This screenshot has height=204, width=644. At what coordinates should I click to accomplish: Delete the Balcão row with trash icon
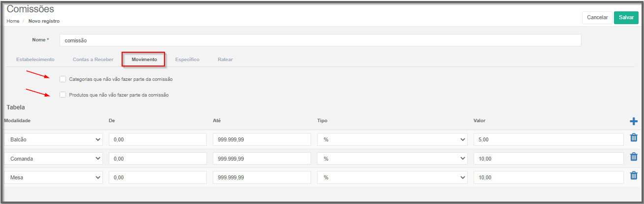tap(634, 139)
